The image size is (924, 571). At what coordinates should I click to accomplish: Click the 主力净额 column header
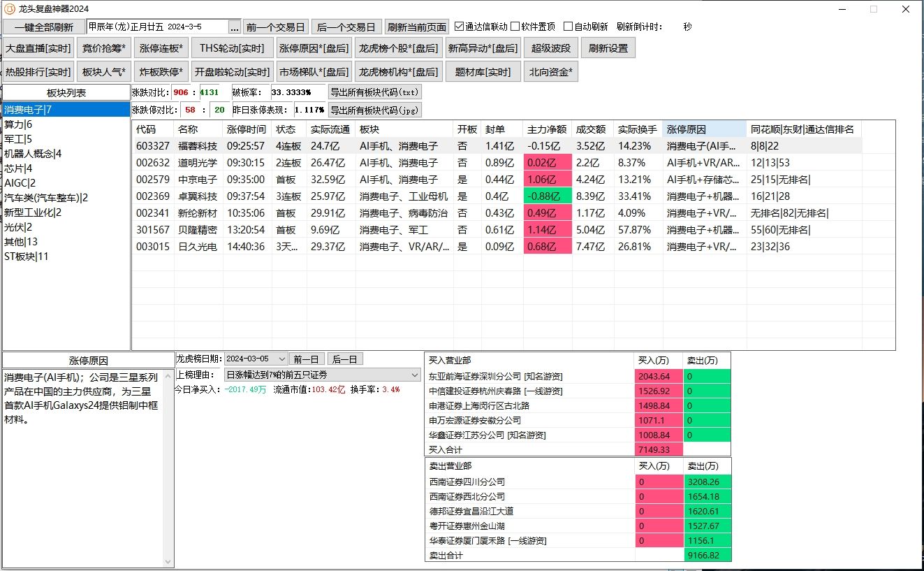[547, 129]
